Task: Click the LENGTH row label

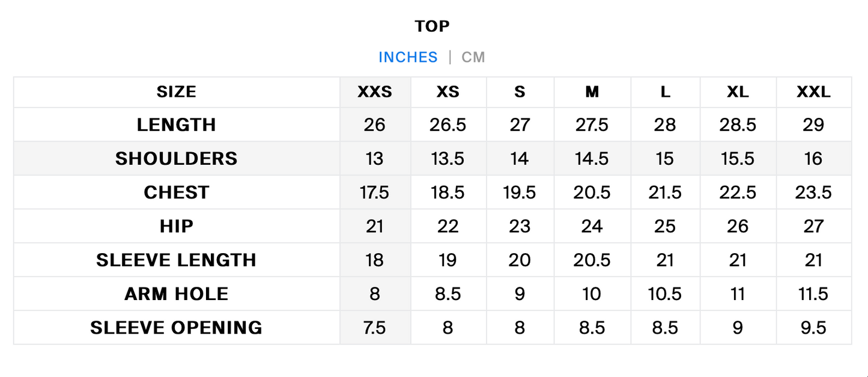Action: point(177,125)
